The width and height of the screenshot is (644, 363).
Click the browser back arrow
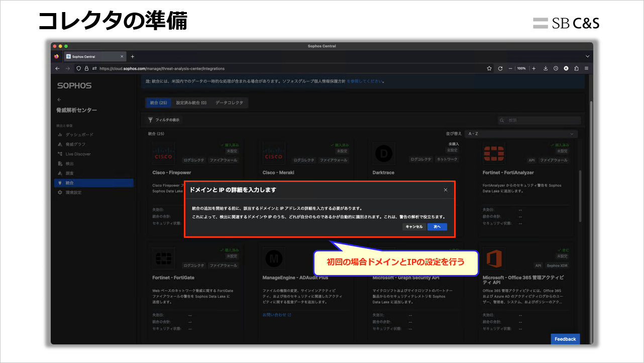[x=58, y=68]
